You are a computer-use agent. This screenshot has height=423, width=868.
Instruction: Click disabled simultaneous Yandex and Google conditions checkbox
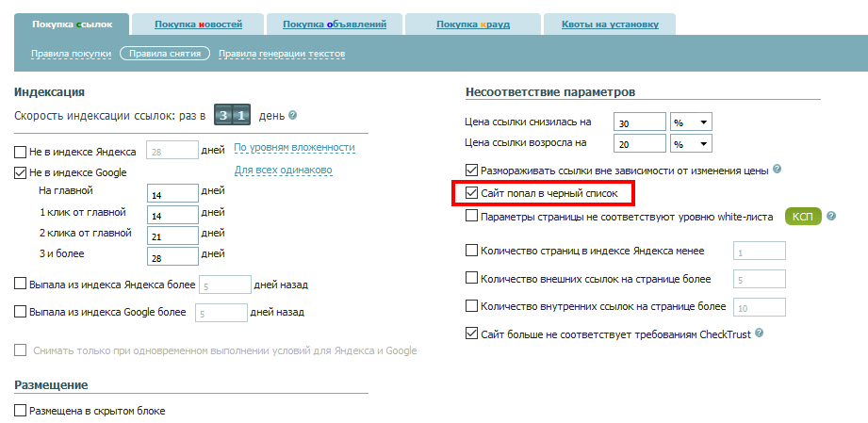tap(20, 350)
